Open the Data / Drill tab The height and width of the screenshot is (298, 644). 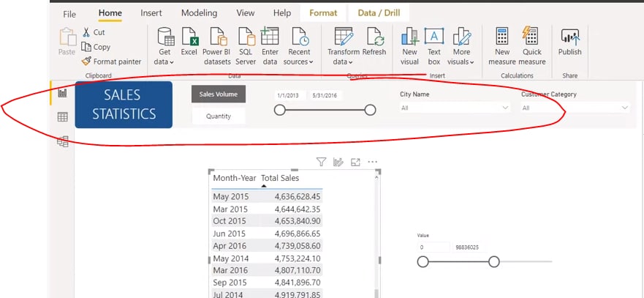pos(379,13)
